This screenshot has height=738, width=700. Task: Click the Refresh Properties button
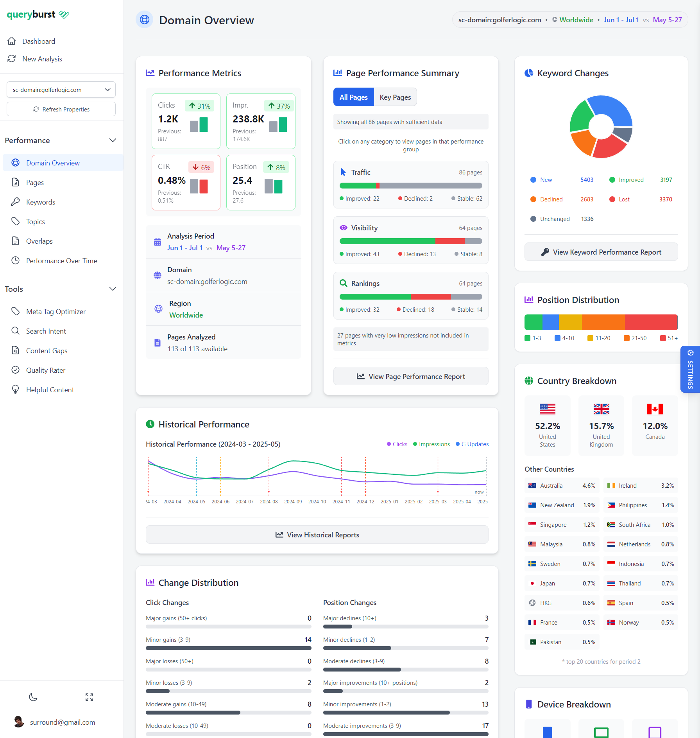61,109
